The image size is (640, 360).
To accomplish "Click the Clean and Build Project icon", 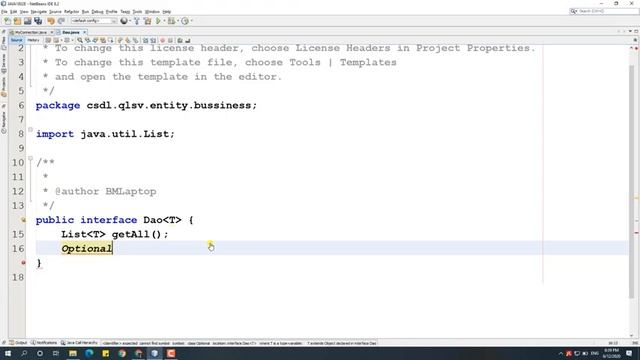I will [147, 21].
